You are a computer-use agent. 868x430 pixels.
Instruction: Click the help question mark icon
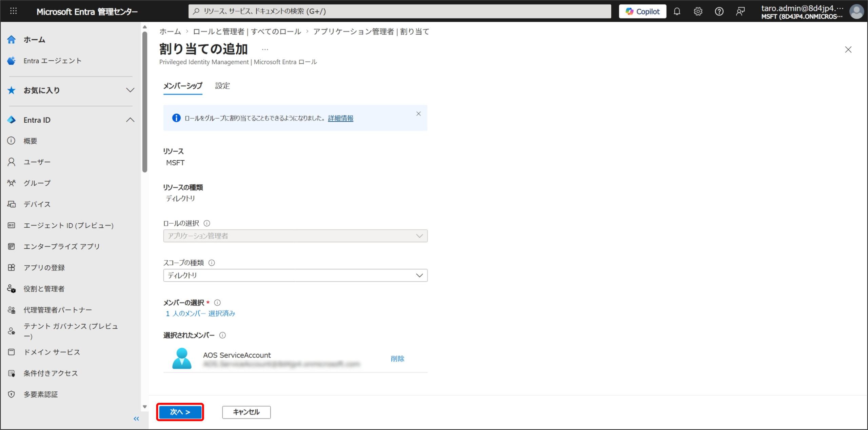[x=719, y=12]
